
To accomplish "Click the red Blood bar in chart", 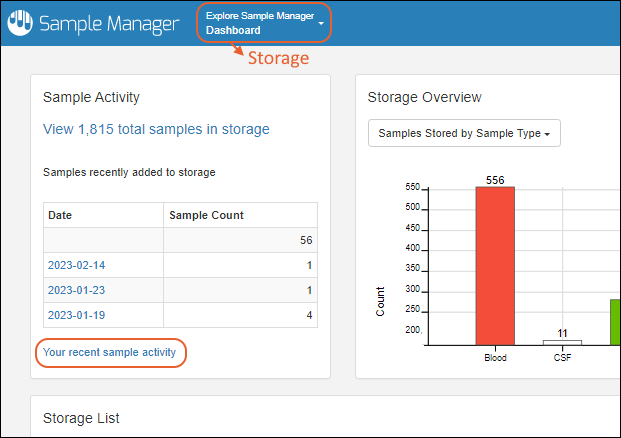I will 494,265.
